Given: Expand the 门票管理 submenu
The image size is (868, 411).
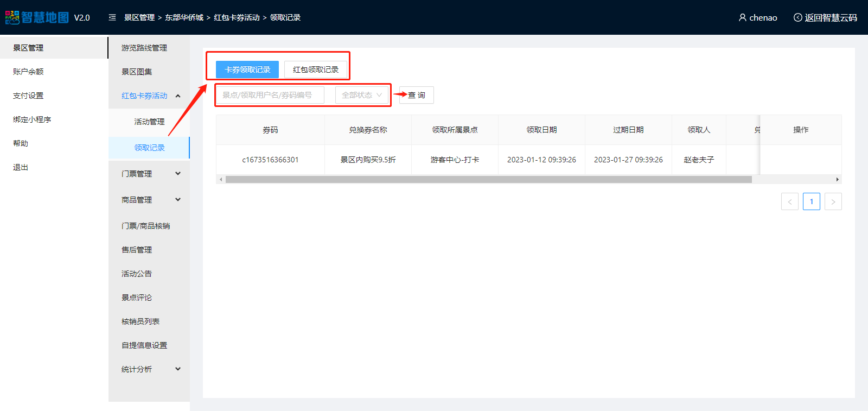Looking at the screenshot, I should [x=178, y=174].
